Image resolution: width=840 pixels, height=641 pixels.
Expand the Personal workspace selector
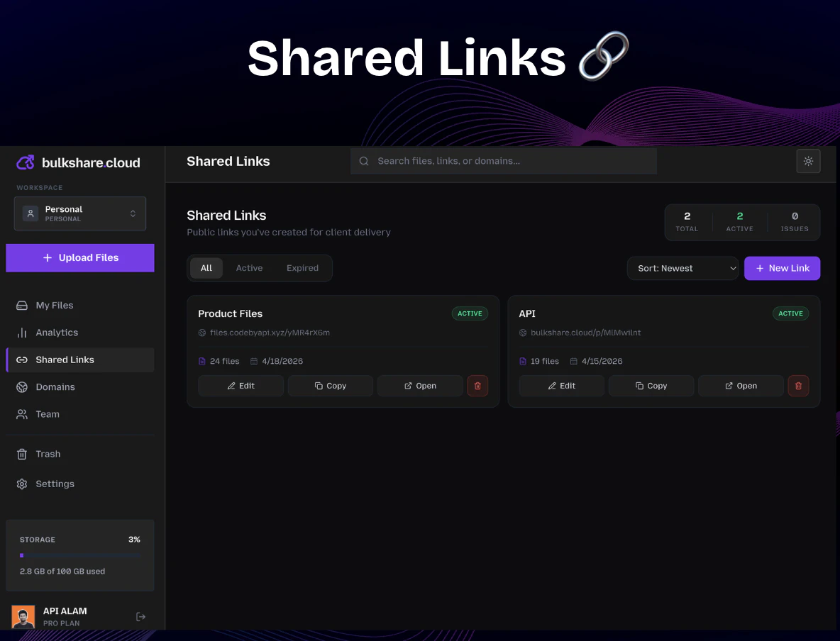[x=79, y=213]
